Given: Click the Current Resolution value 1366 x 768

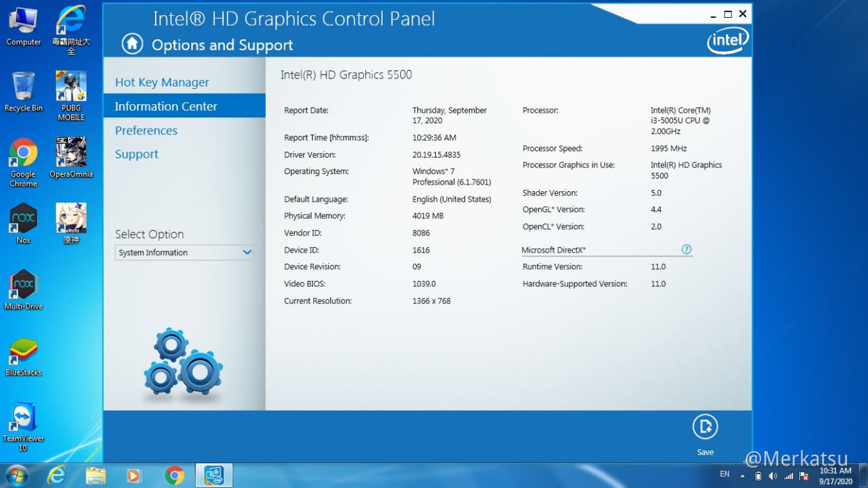Looking at the screenshot, I should tap(431, 301).
